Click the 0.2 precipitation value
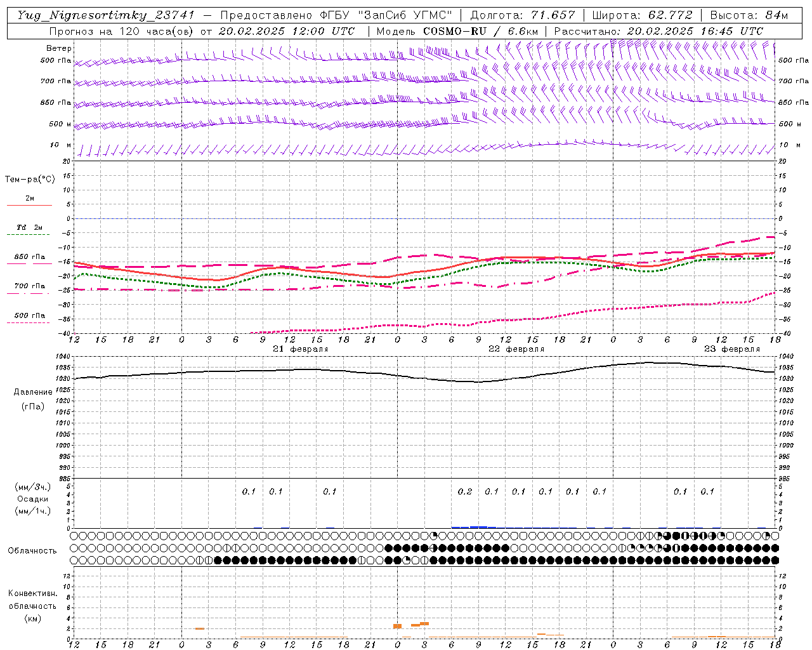 click(x=465, y=491)
